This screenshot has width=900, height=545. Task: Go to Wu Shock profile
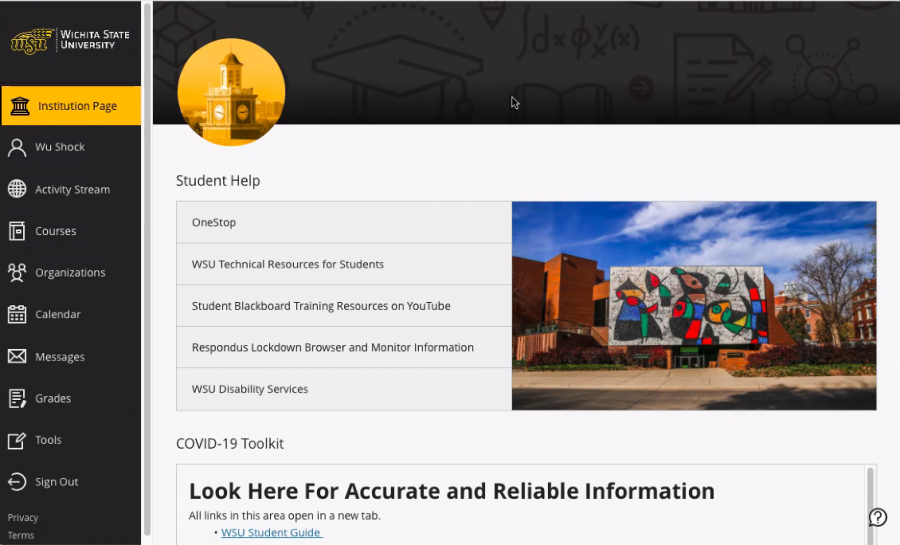(x=60, y=147)
